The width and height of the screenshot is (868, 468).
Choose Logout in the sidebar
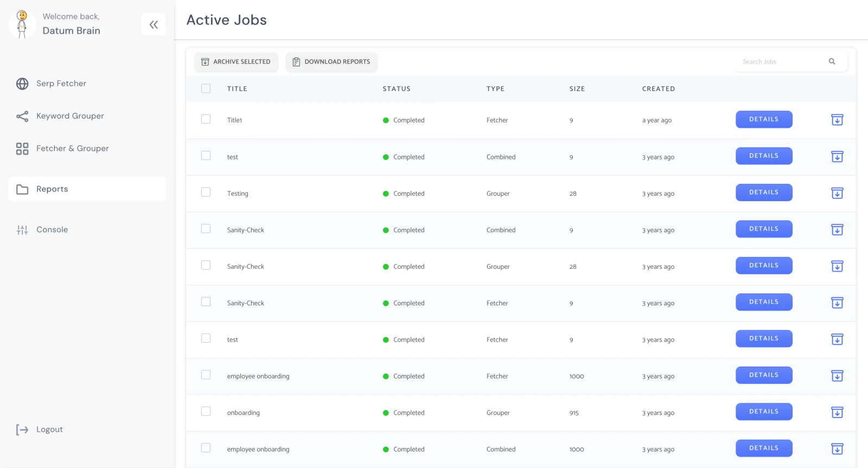tap(87, 429)
